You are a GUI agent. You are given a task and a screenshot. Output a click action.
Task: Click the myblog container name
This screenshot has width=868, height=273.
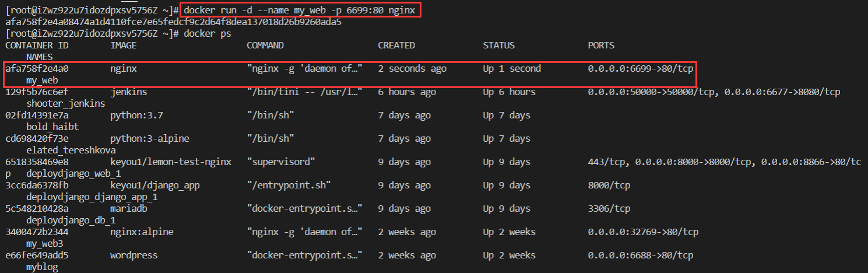tap(42, 267)
